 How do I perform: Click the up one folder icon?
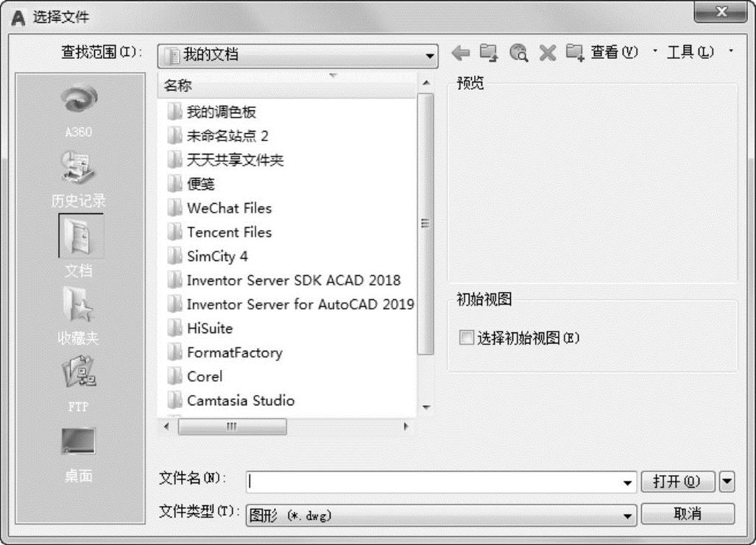(x=489, y=53)
